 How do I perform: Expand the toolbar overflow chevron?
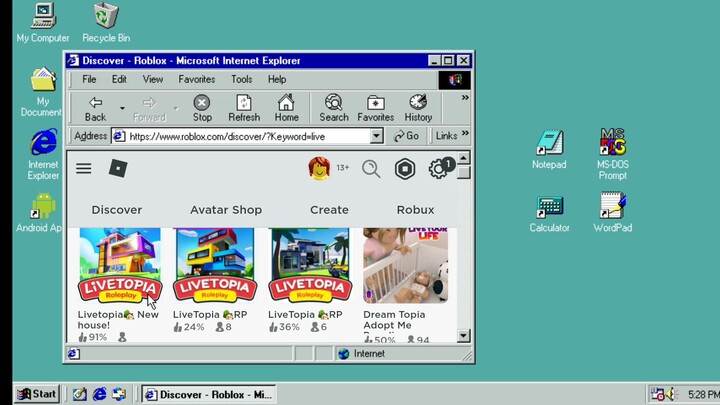click(x=464, y=98)
